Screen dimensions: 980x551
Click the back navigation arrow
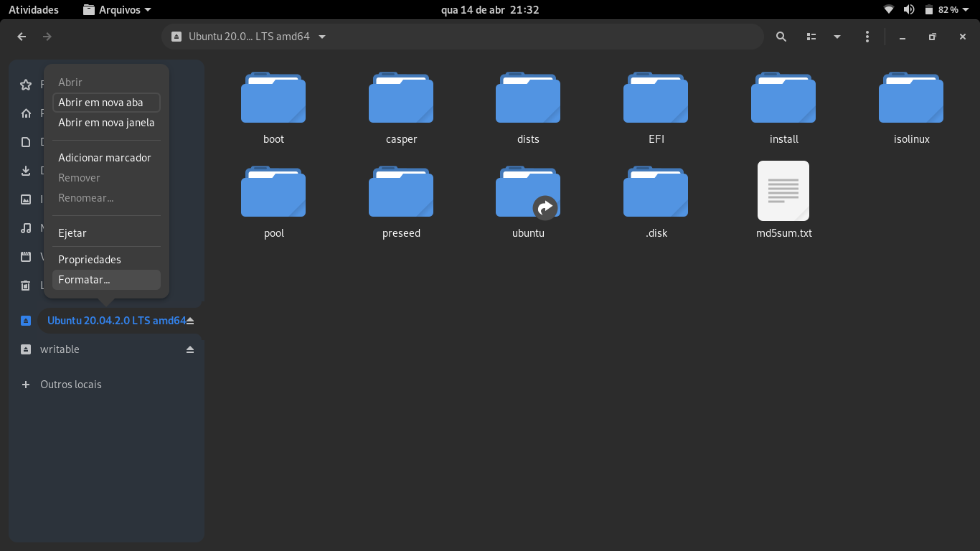[22, 37]
